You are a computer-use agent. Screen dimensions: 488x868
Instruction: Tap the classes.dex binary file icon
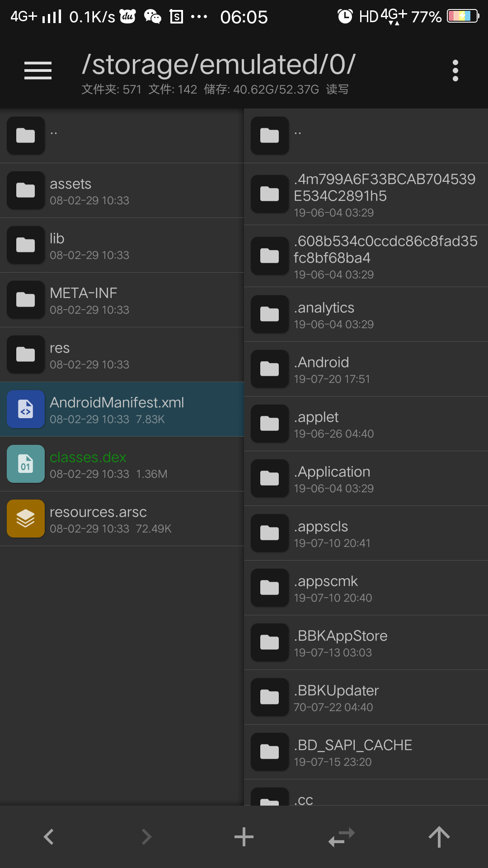tap(26, 464)
